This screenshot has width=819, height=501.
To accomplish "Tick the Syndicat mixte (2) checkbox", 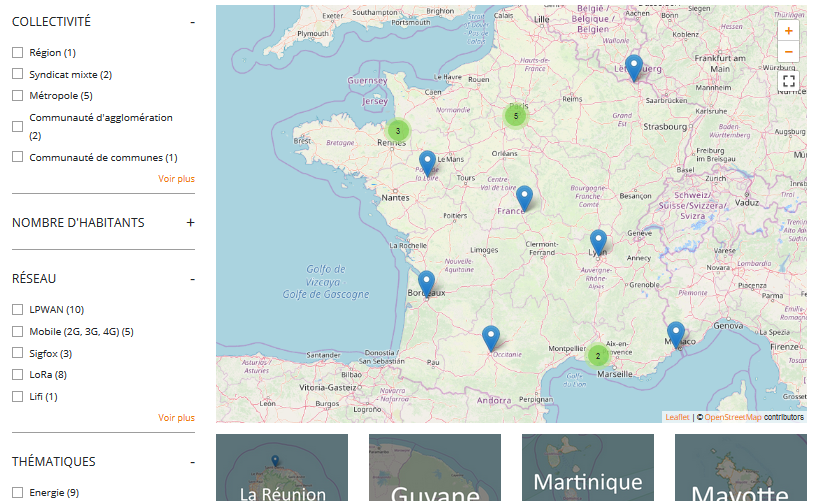I will [17, 74].
